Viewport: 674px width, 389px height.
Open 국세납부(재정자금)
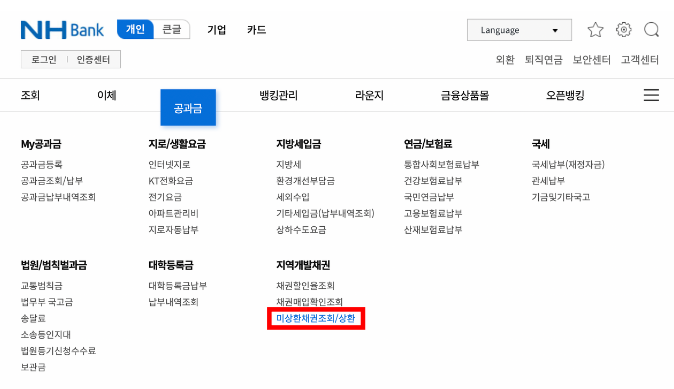click(x=568, y=164)
